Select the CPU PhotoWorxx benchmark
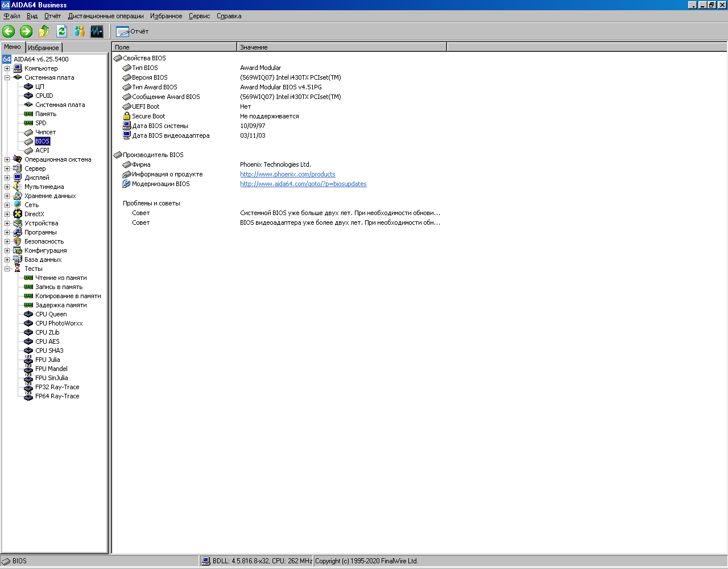The width and height of the screenshot is (728, 569). [59, 323]
